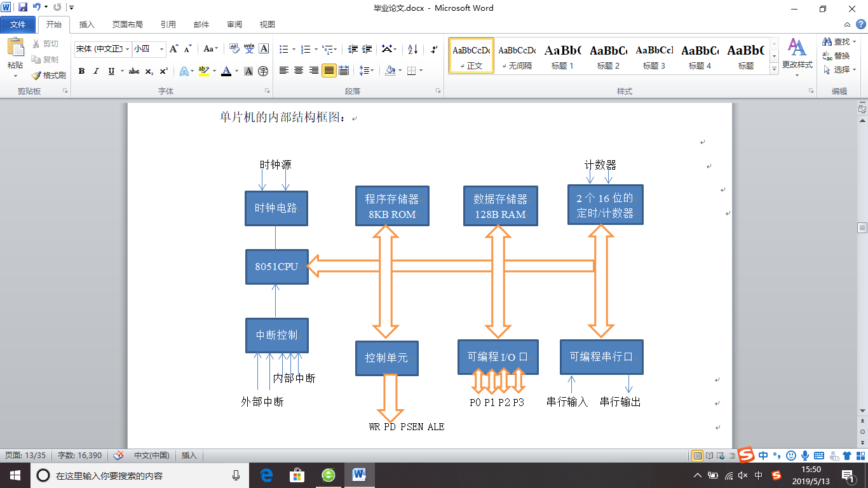868x488 pixels.
Task: Toggle bold formatting
Action: click(x=81, y=71)
